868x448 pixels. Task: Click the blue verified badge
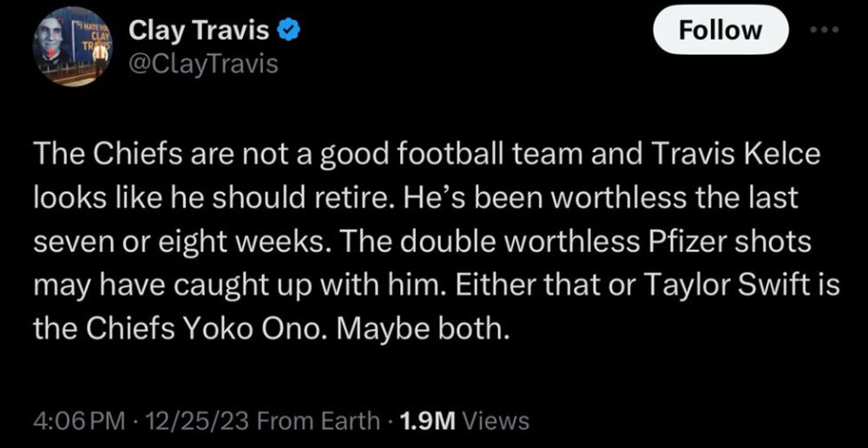click(289, 31)
